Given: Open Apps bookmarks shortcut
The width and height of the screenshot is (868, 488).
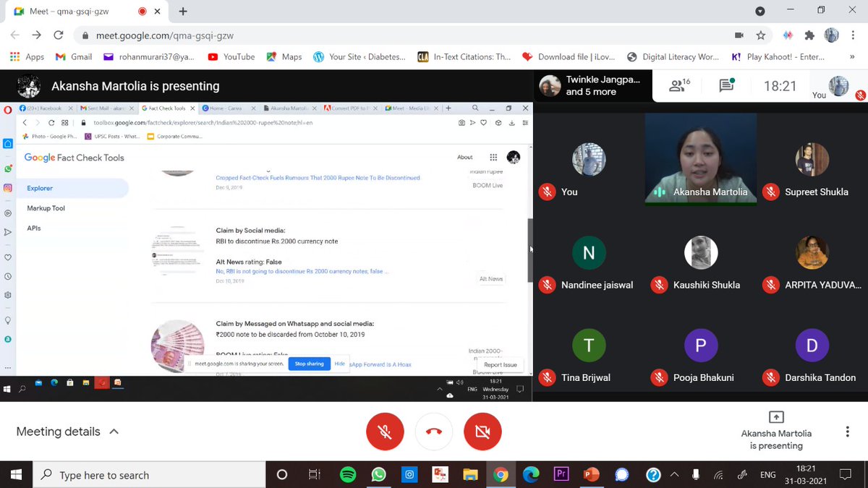Looking at the screenshot, I should 27,56.
